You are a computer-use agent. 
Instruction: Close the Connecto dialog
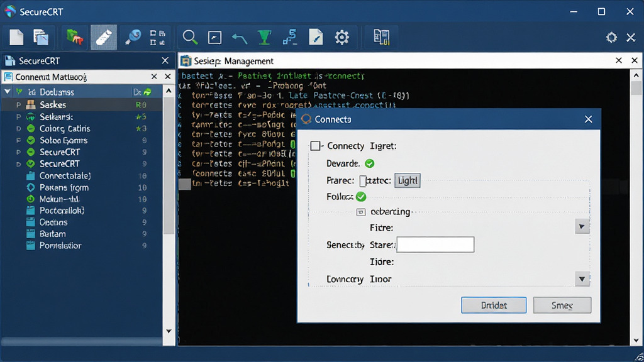(x=588, y=119)
